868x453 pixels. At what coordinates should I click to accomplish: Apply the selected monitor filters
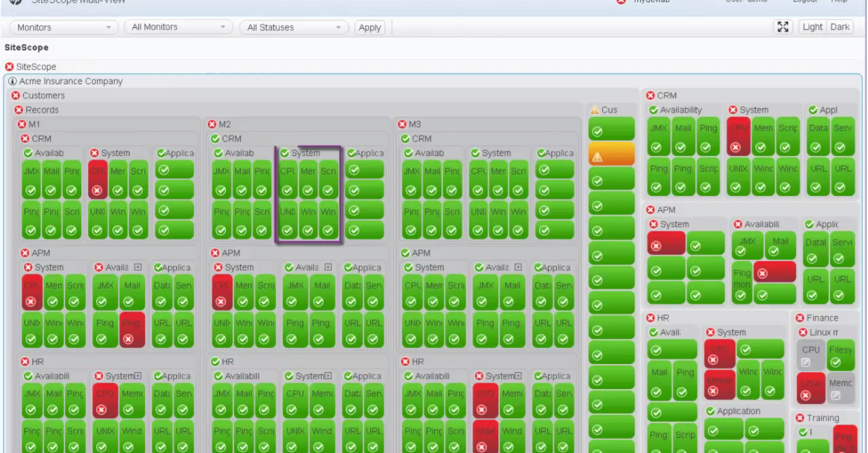[x=369, y=28]
